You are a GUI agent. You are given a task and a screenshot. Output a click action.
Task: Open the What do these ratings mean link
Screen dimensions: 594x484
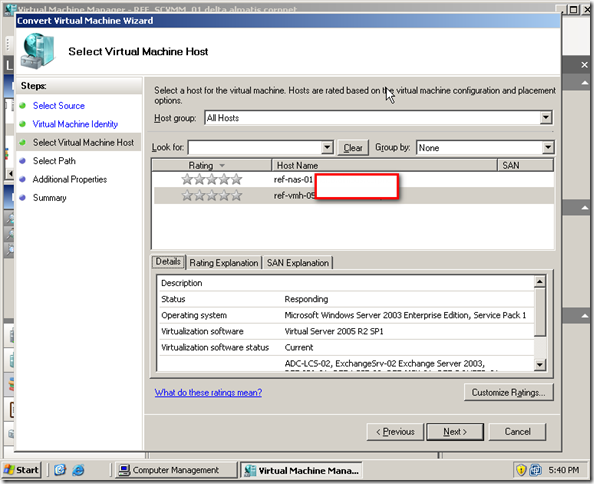tap(208, 392)
